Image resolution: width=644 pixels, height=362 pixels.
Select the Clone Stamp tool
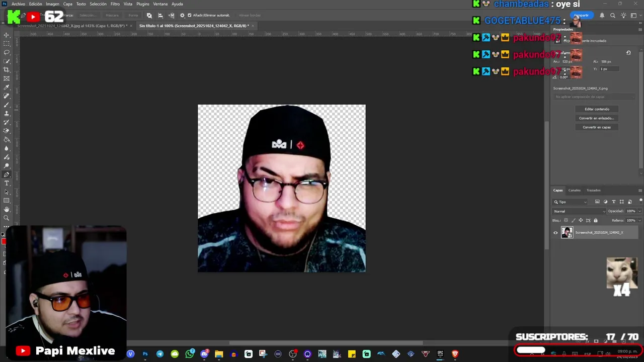click(7, 113)
